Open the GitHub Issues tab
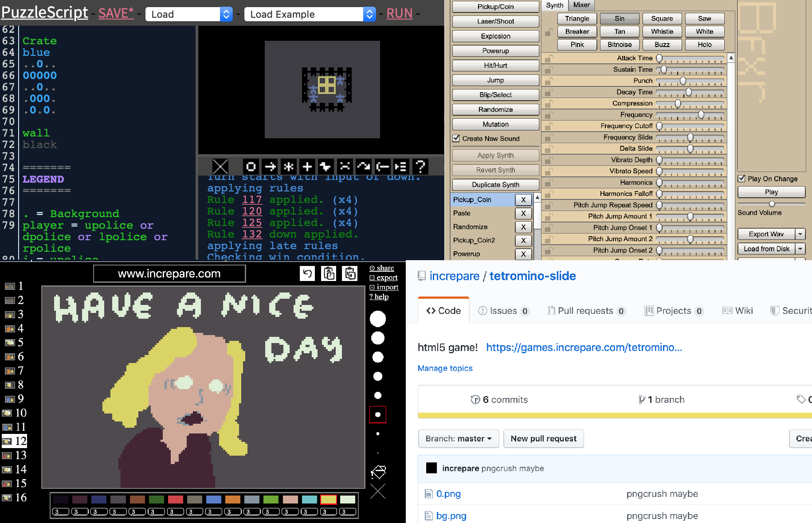The image size is (812, 523). point(504,311)
